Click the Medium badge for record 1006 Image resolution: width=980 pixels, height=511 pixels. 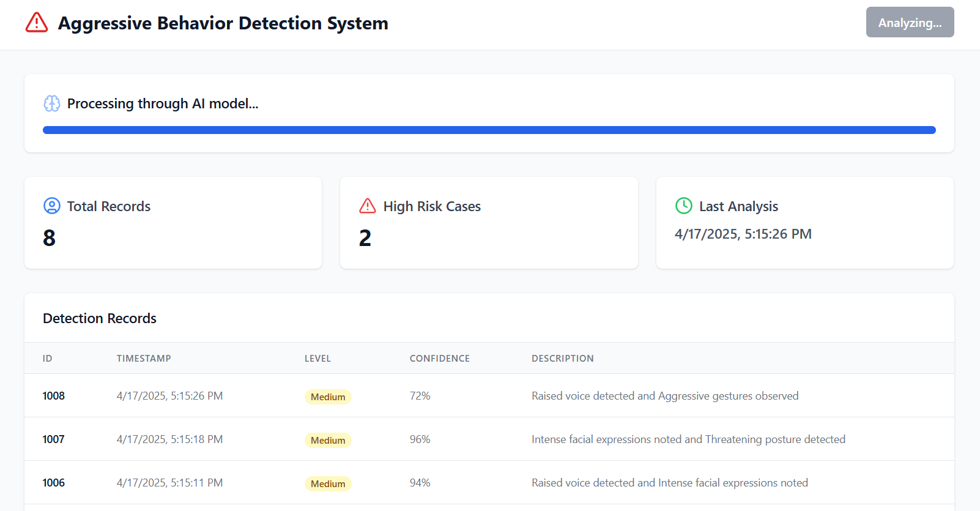point(328,483)
